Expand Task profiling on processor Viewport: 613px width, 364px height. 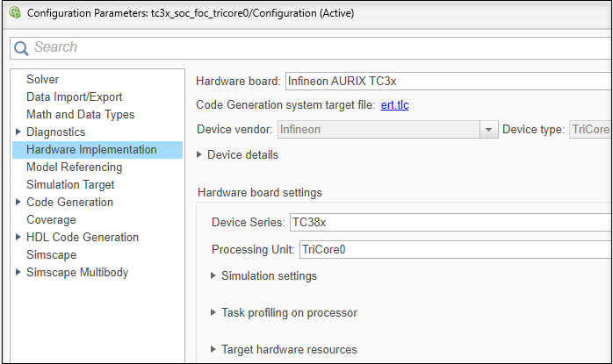click(214, 313)
